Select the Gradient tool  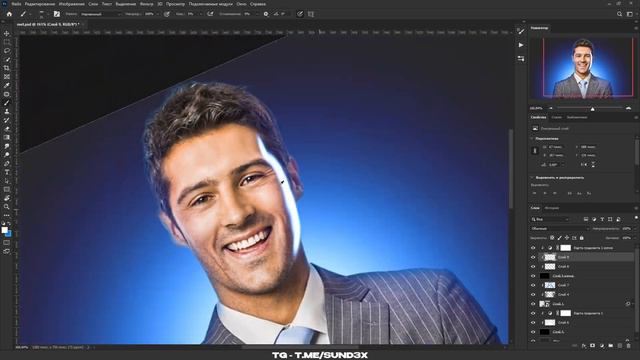pyautogui.click(x=7, y=138)
